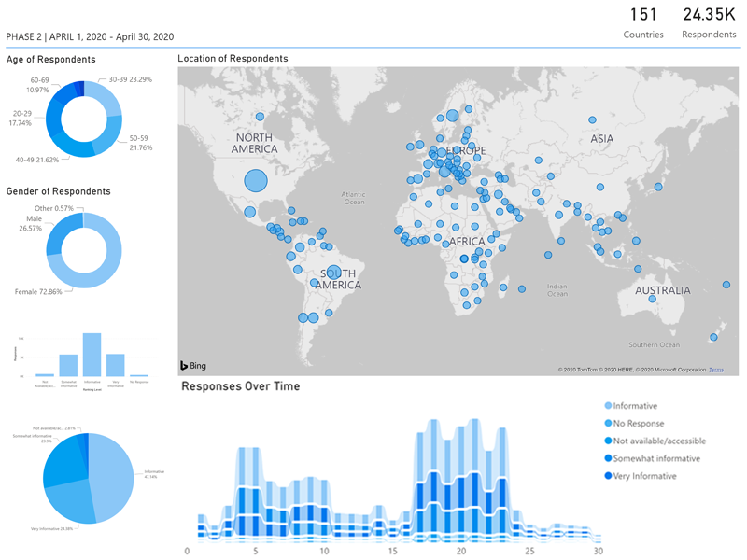Click the Bing logo on the map
The width and height of the screenshot is (747, 560).
coord(193,366)
